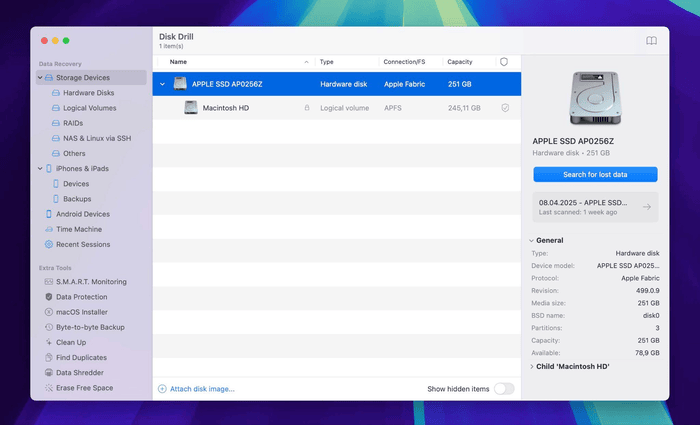Image resolution: width=700 pixels, height=425 pixels.
Task: Click the macOS Installer icon
Action: pyautogui.click(x=49, y=312)
